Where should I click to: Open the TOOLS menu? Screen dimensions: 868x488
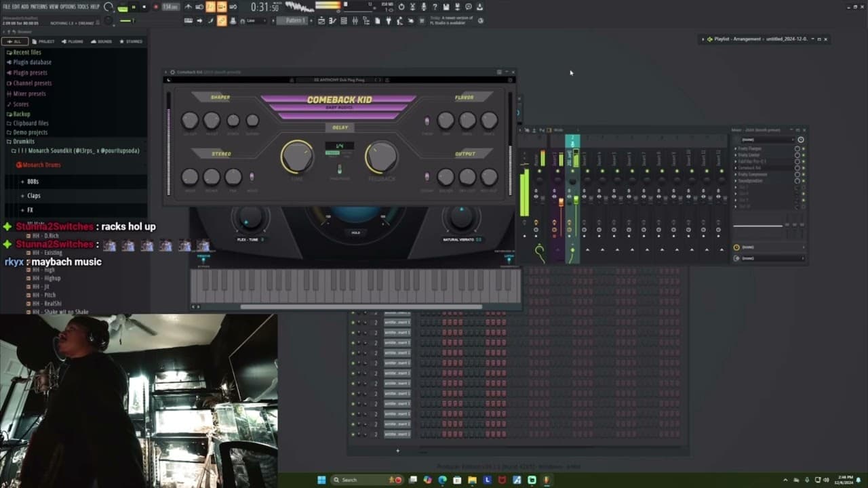pos(83,7)
